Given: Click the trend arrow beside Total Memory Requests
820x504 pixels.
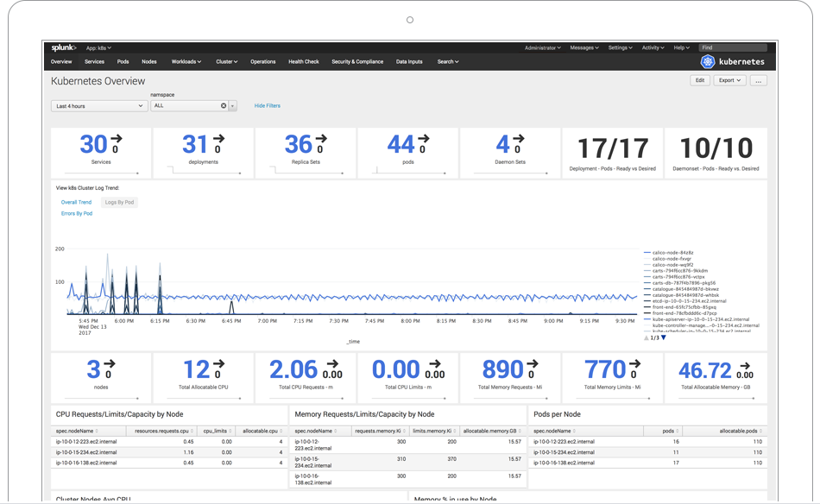Looking at the screenshot, I should [x=533, y=364].
